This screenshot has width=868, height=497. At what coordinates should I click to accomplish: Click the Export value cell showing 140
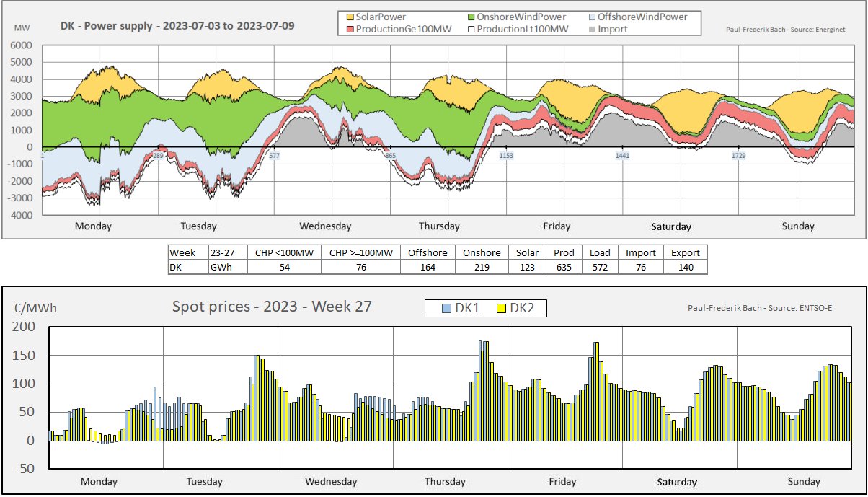pos(685,267)
